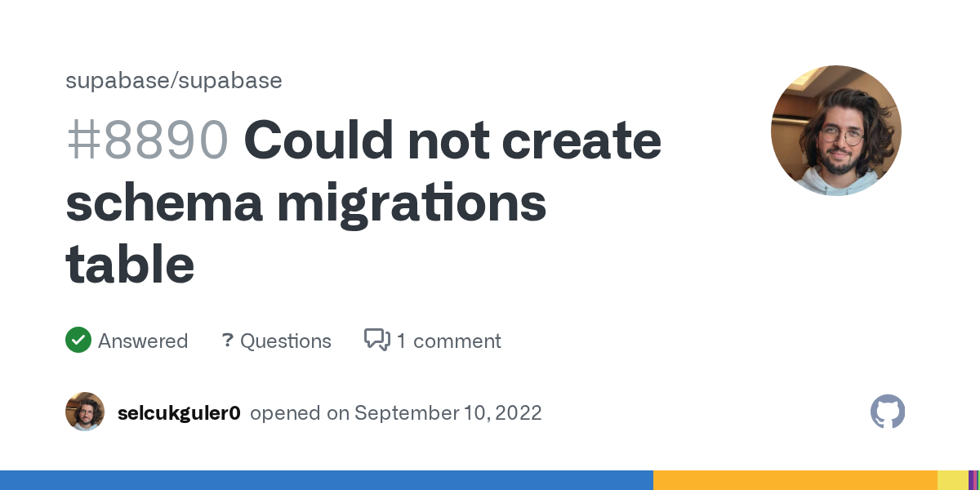Open the supabase repository name after the slash
The width and height of the screenshot is (980, 490).
point(230,80)
